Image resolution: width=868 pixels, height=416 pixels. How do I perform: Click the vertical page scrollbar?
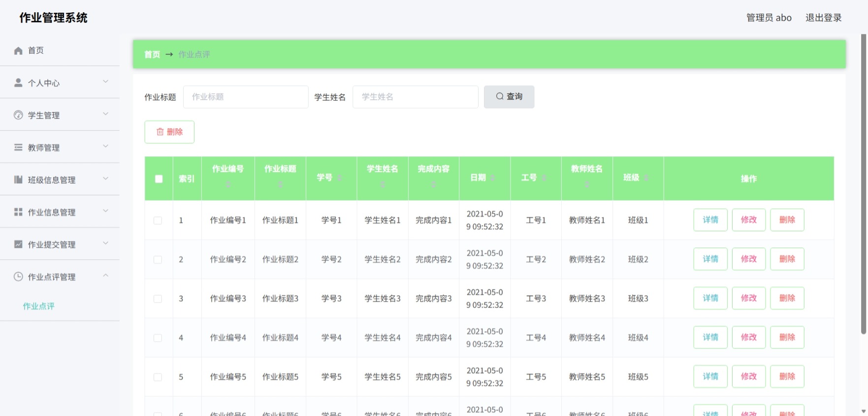[x=864, y=184]
